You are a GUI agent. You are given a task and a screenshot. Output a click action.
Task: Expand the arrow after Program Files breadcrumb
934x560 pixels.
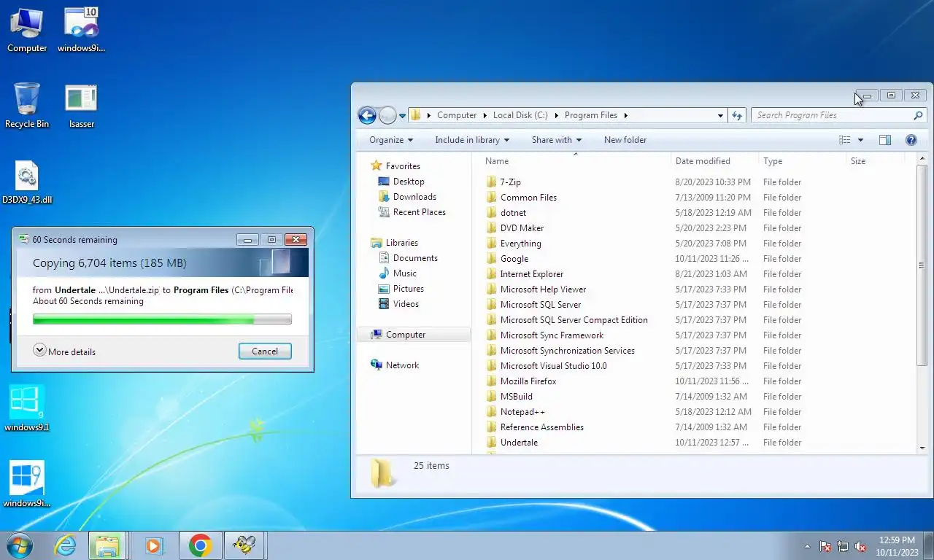(x=625, y=115)
